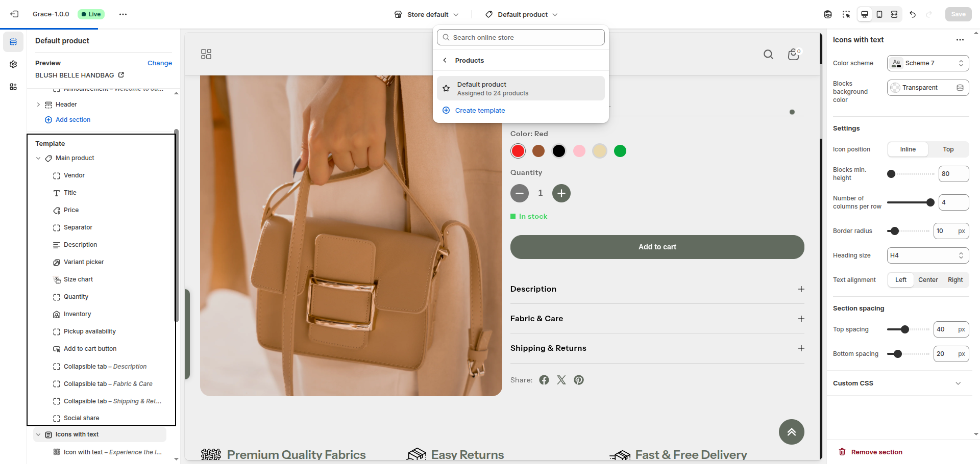Open the three-dot menu next to Live badge
The height and width of the screenshot is (464, 980).
coord(123,14)
